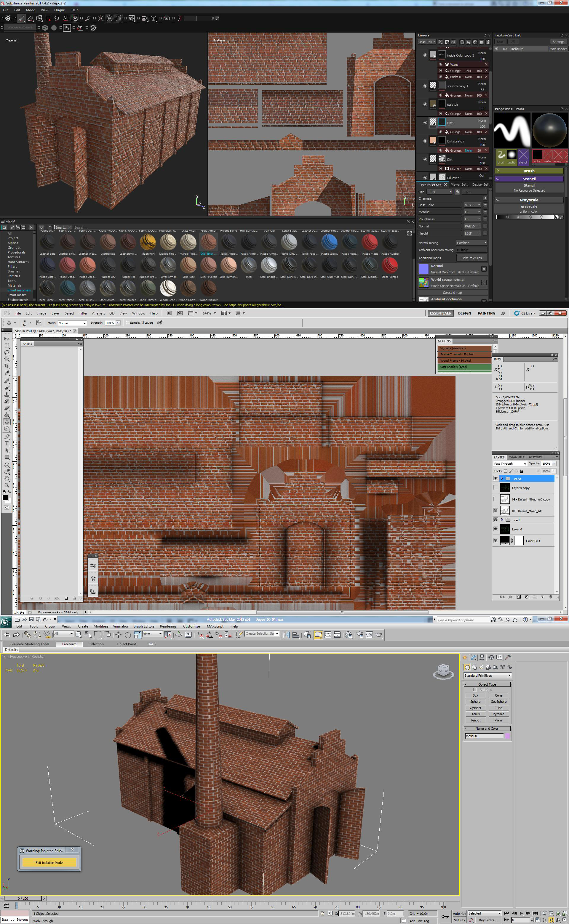569x924 pixels.
Task: Expand the Brush section header
Action: pos(528,171)
